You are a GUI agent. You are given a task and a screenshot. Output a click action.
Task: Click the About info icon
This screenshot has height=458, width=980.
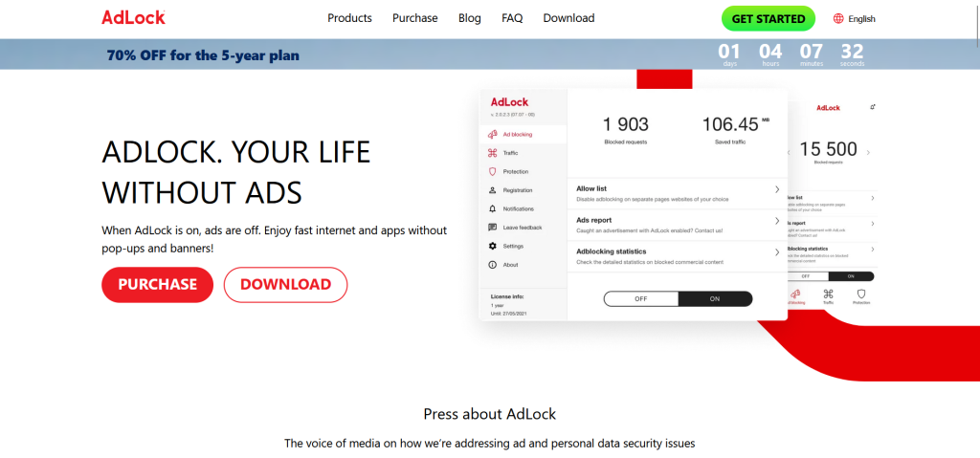492,265
